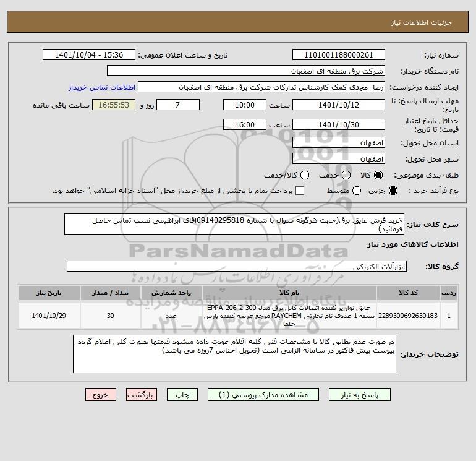Click the unit cell عدد

(171, 316)
